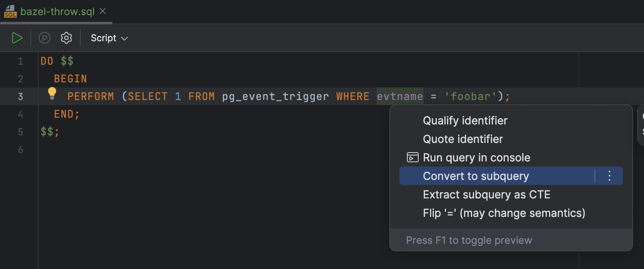Click the 'foobar' string literal

point(471,97)
